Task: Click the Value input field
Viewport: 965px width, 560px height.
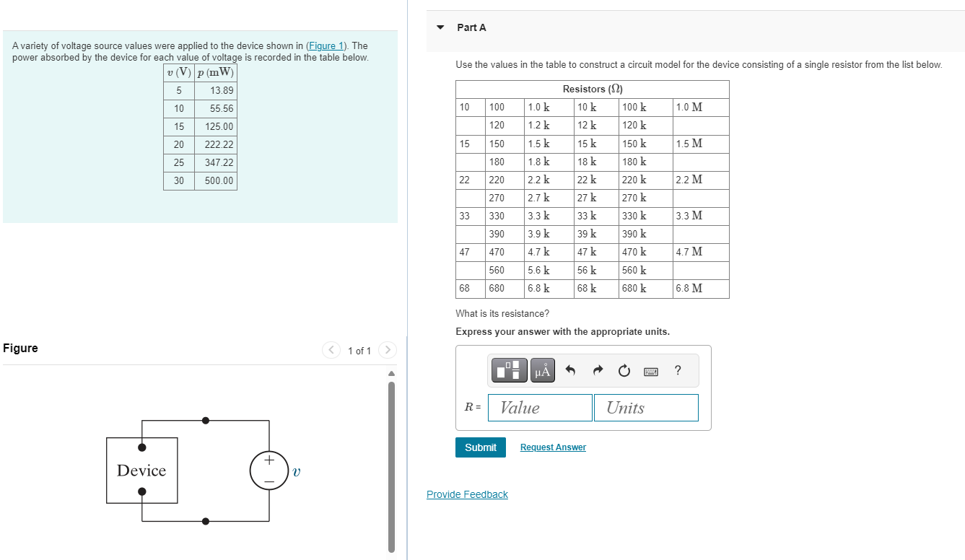Action: tap(539, 407)
